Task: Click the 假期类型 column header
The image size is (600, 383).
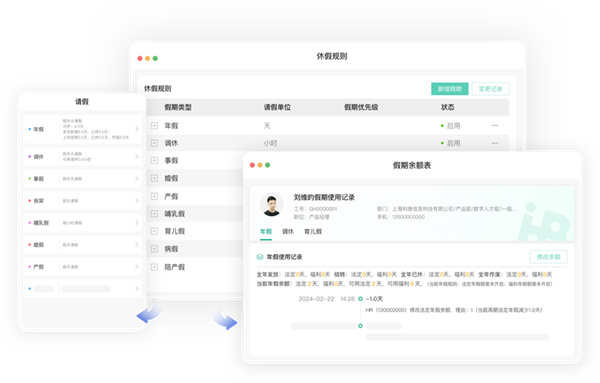Action: [x=178, y=107]
